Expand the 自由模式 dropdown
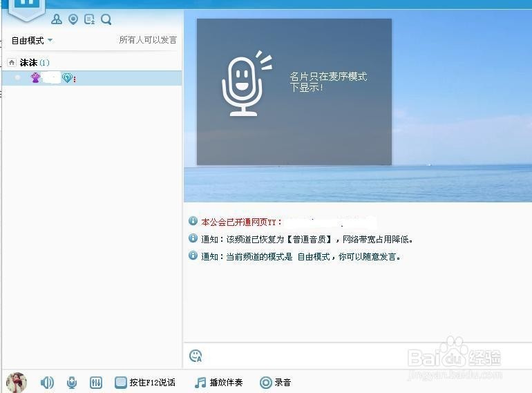This screenshot has width=532, height=393. (32, 40)
